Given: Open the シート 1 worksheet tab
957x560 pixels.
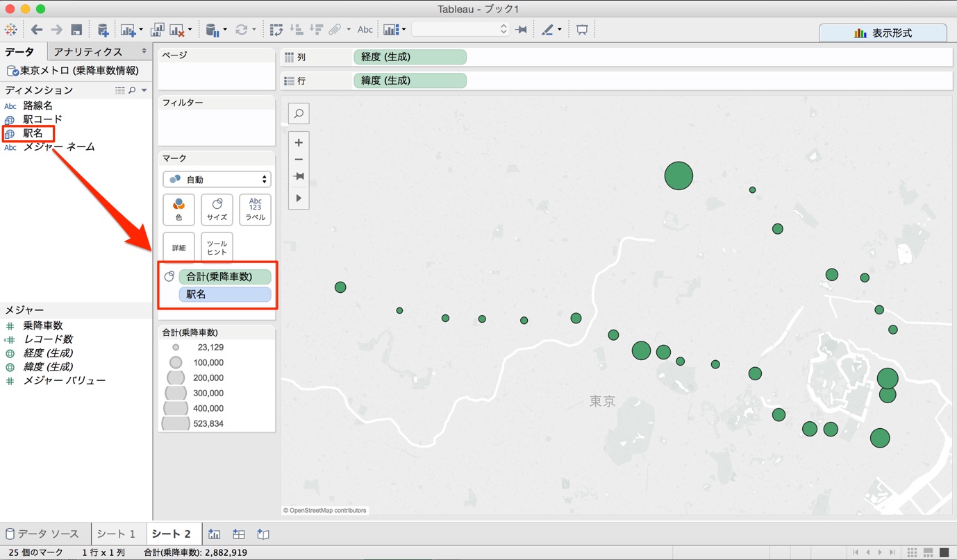Looking at the screenshot, I should coord(117,534).
